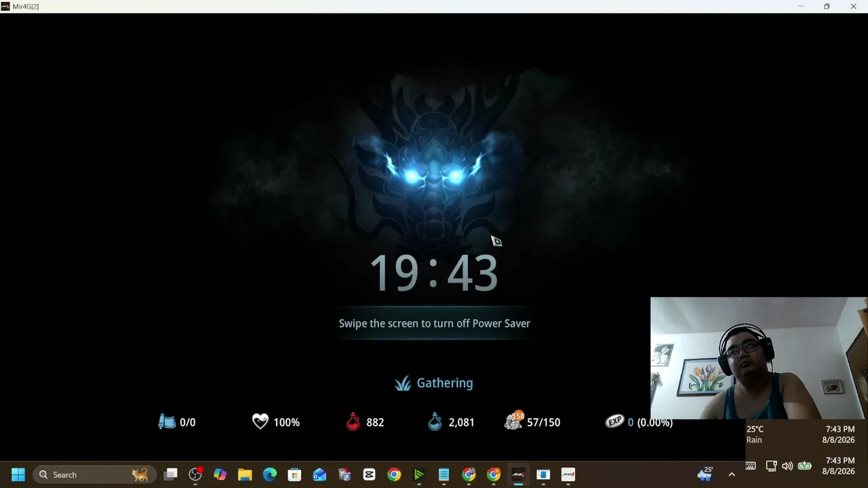Screen dimensions: 868x488
Task: Show hidden system tray icons
Action: tap(732, 474)
